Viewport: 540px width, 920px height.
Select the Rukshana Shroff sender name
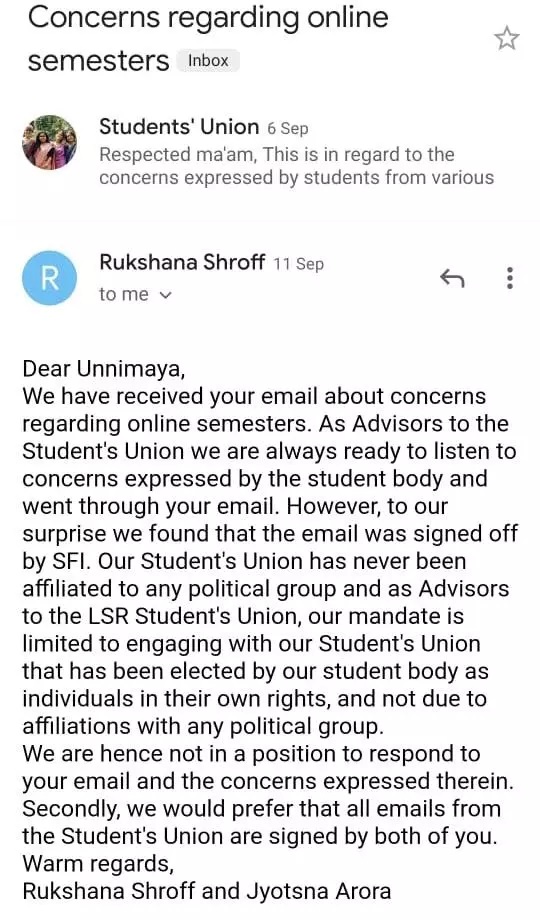click(182, 262)
